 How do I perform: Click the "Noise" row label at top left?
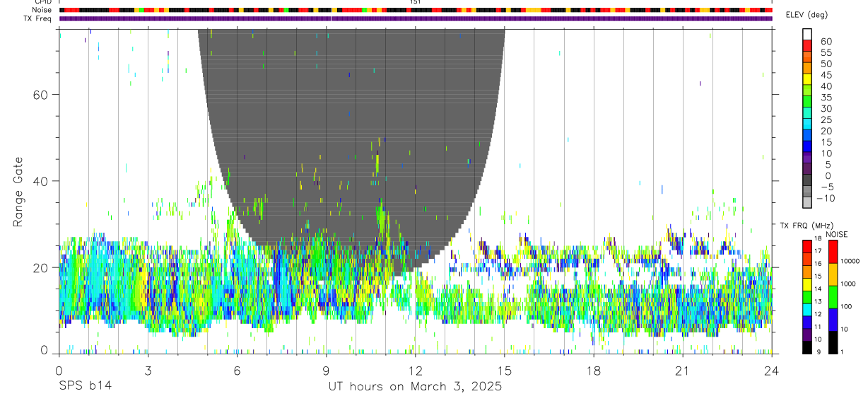(42, 10)
